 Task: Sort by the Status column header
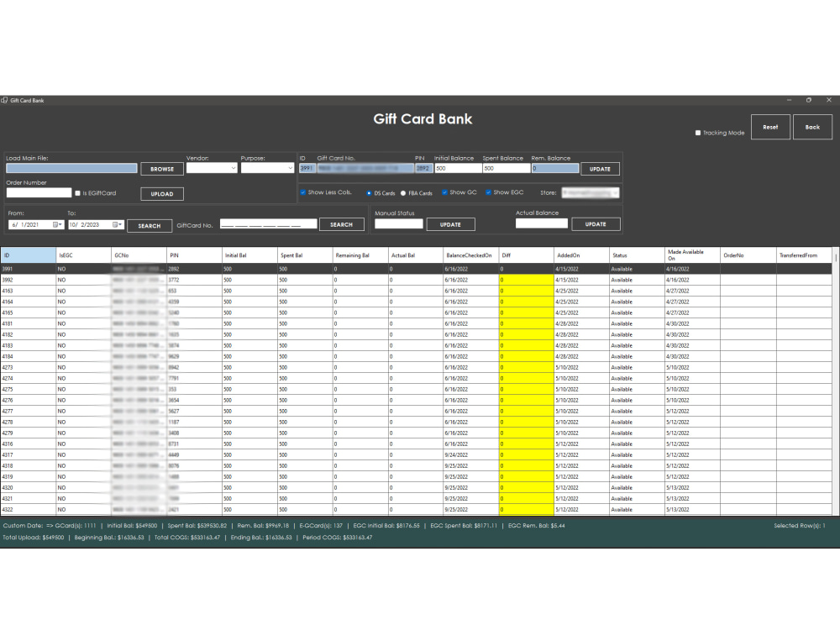point(637,255)
